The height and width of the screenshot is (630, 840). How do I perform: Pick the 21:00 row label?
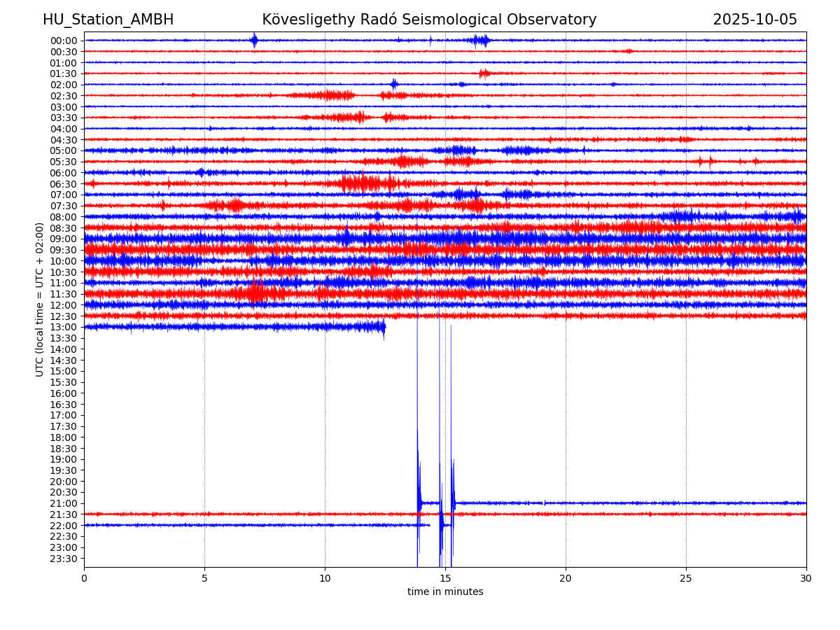tap(64, 503)
